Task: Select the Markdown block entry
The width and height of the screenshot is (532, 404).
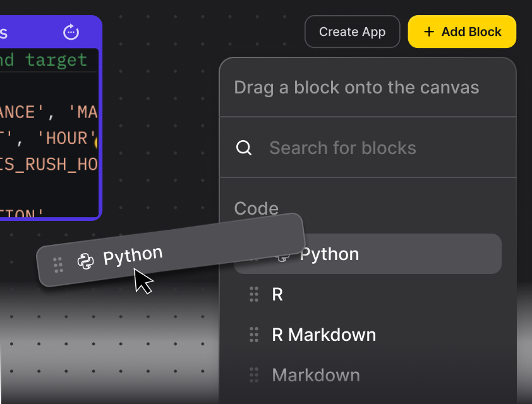Action: pyautogui.click(x=368, y=375)
